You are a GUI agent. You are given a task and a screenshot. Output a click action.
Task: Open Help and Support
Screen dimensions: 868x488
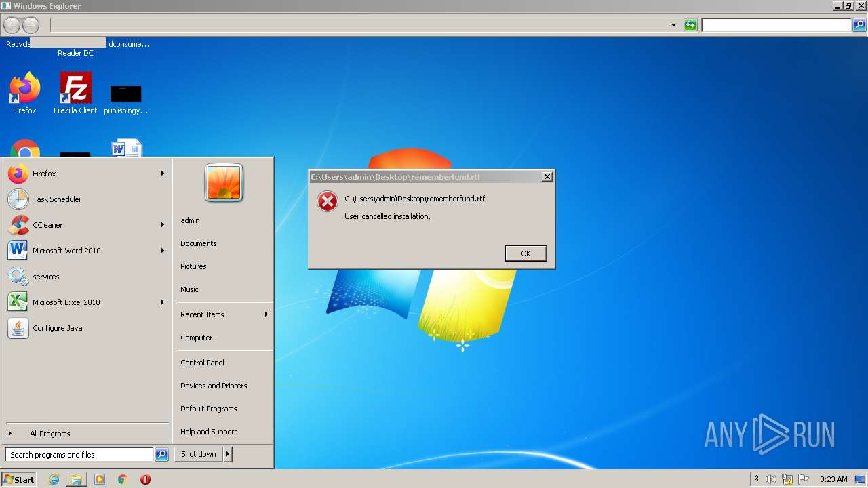pos(209,432)
